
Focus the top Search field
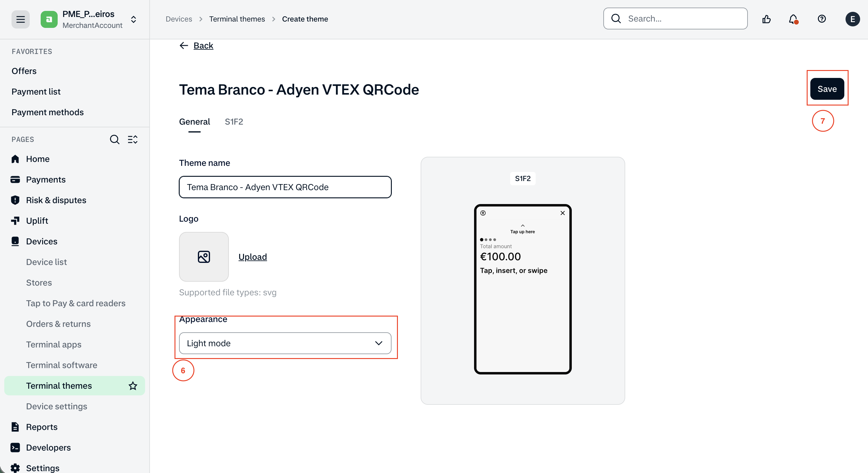coord(675,18)
